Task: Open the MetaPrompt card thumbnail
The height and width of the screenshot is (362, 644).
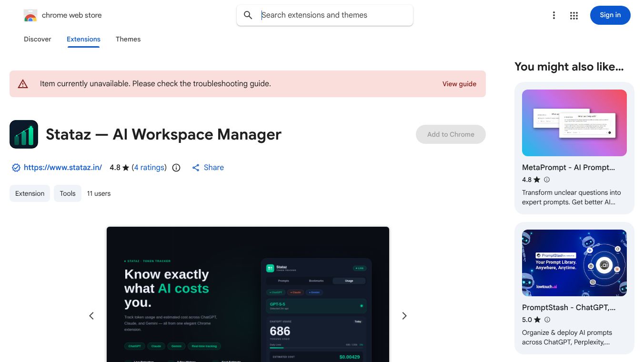Action: pyautogui.click(x=574, y=123)
